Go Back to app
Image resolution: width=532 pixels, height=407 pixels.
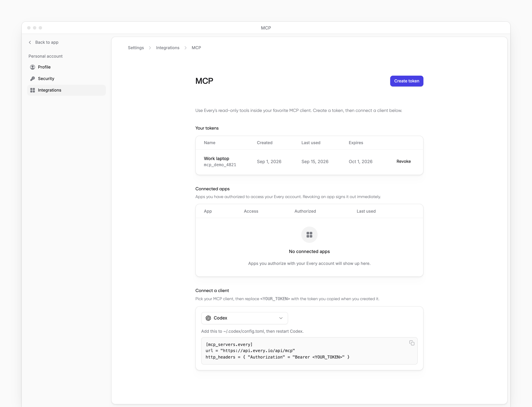[44, 42]
